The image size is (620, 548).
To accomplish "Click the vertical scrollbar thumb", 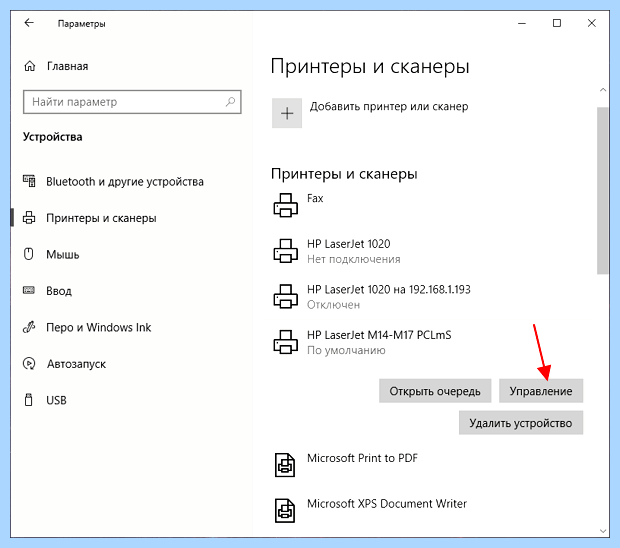I will point(603,190).
